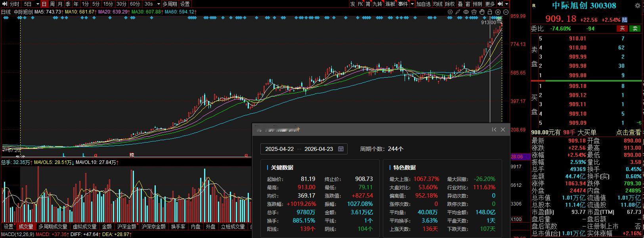644x238 pixels.
Task: Select the 60分 minute period
Action: [135, 4]
